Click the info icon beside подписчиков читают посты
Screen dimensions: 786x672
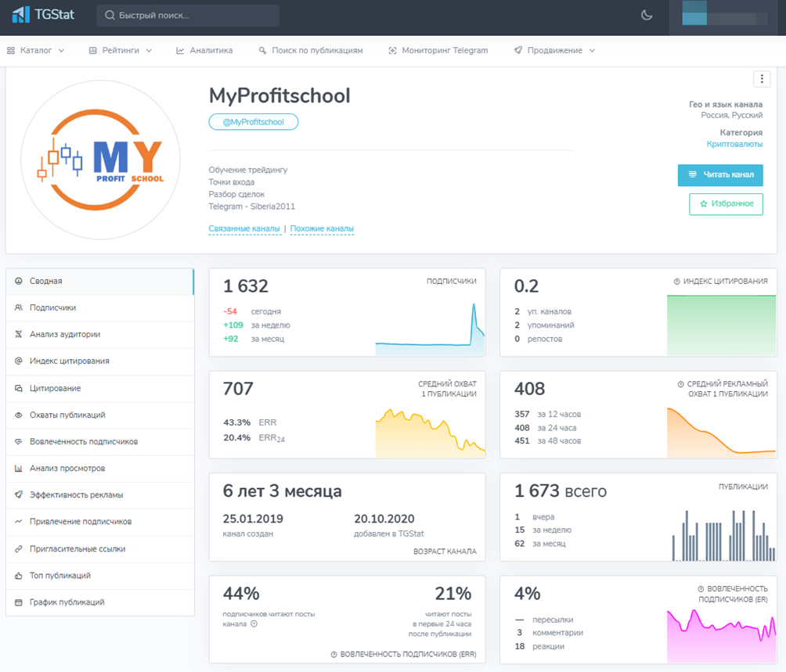(254, 624)
